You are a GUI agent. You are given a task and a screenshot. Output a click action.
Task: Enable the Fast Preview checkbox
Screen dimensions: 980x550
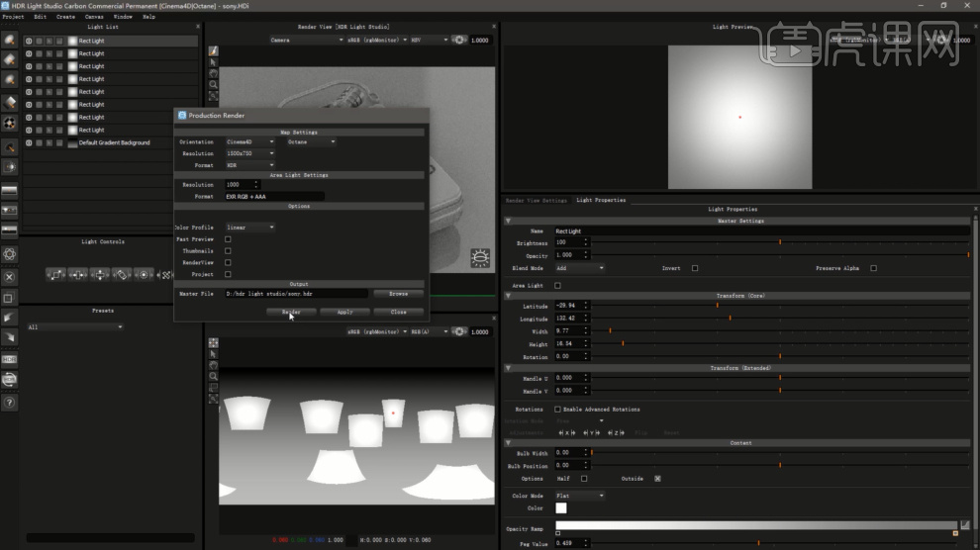(228, 239)
